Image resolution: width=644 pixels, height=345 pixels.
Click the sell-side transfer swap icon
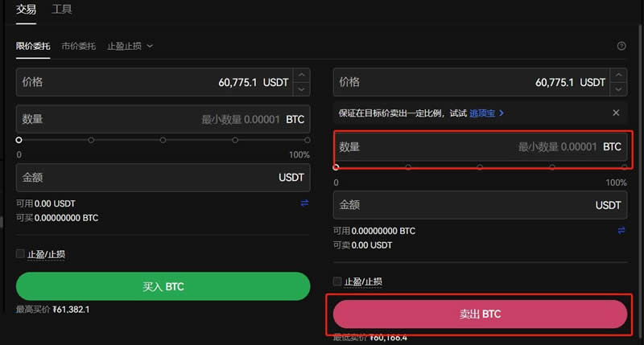[x=621, y=231]
